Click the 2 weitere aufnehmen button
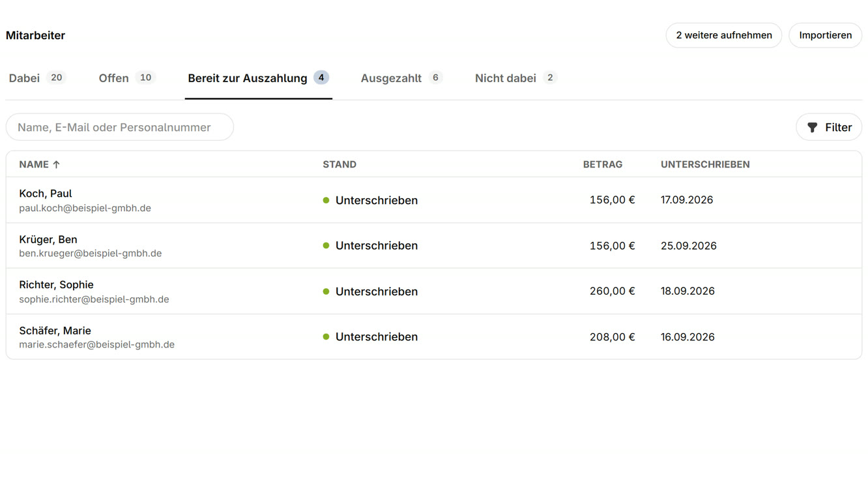This screenshot has width=868, height=502. point(724,35)
